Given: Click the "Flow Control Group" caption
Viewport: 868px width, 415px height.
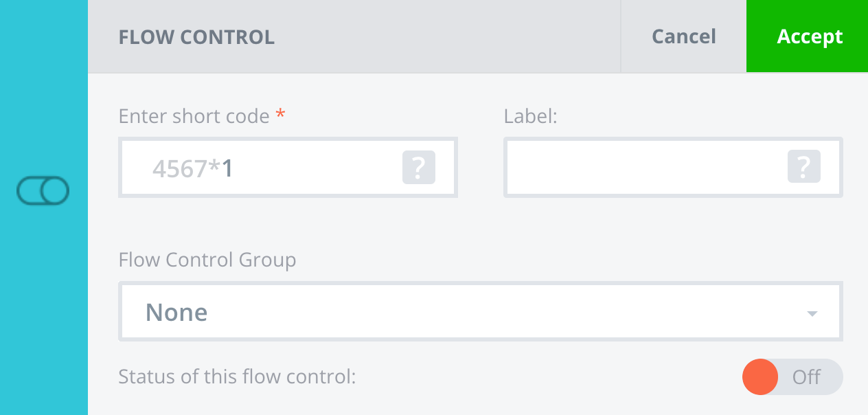Looking at the screenshot, I should pyautogui.click(x=207, y=260).
